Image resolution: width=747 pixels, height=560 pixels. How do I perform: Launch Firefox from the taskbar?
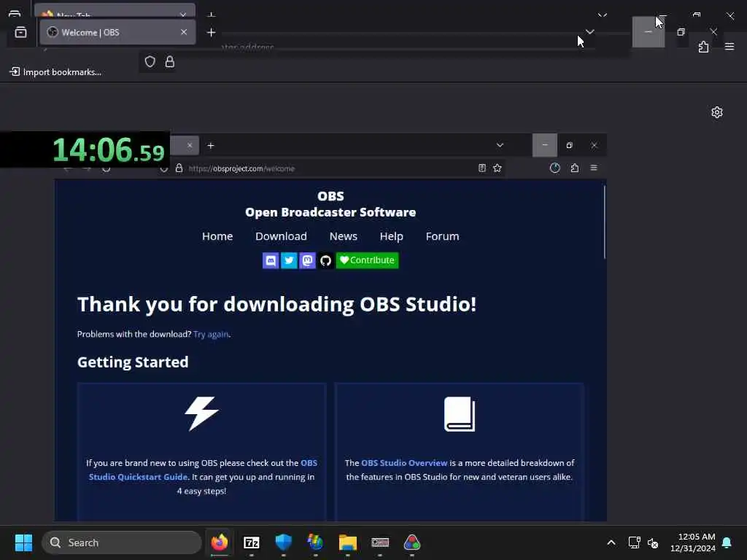pyautogui.click(x=220, y=542)
